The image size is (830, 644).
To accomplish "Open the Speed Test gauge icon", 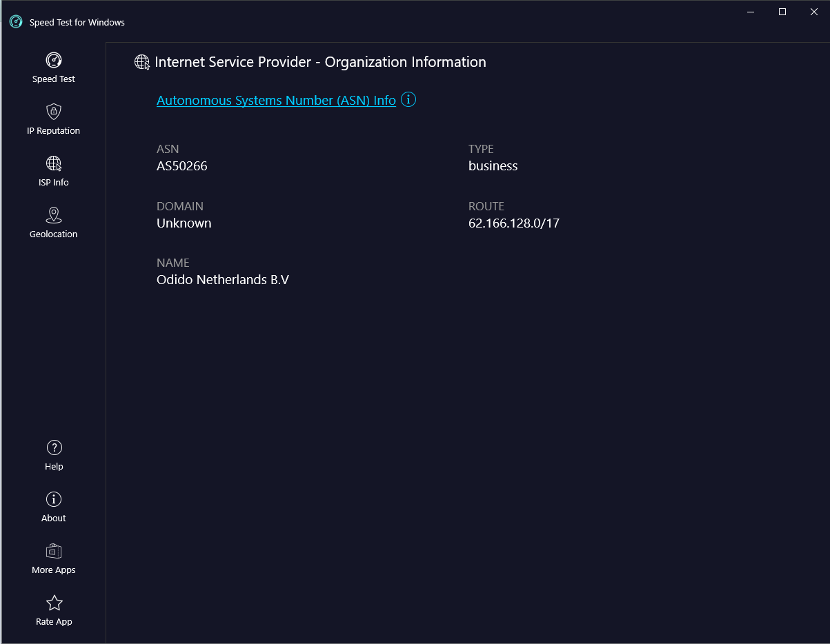I will click(x=54, y=60).
